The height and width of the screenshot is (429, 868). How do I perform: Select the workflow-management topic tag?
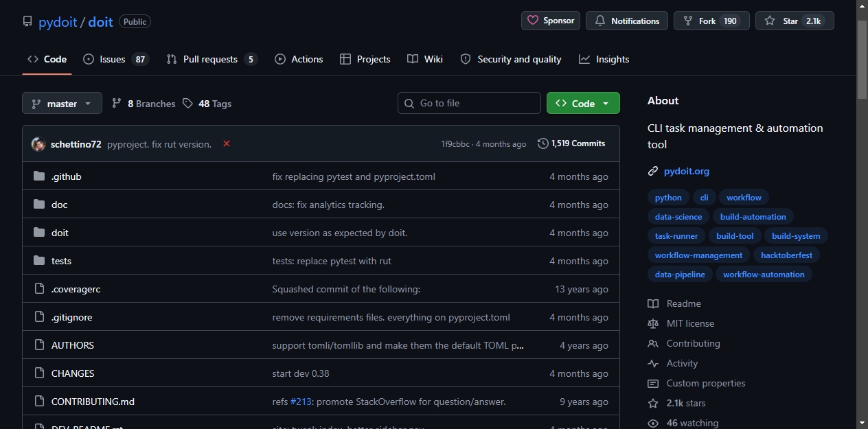698,255
